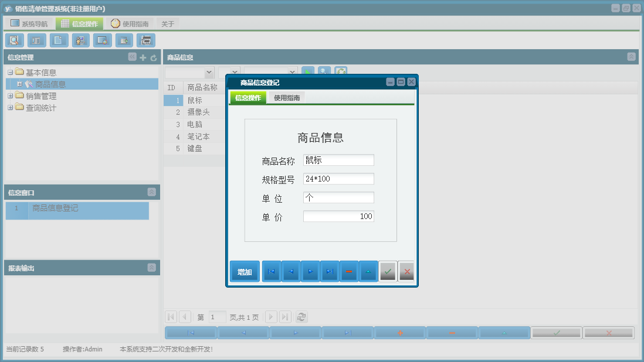Click the green run filter button

(x=307, y=71)
